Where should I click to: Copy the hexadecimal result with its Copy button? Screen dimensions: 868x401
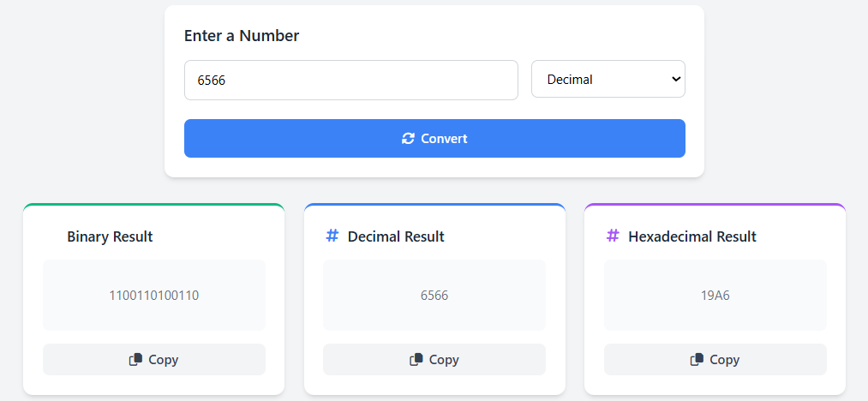pos(715,360)
